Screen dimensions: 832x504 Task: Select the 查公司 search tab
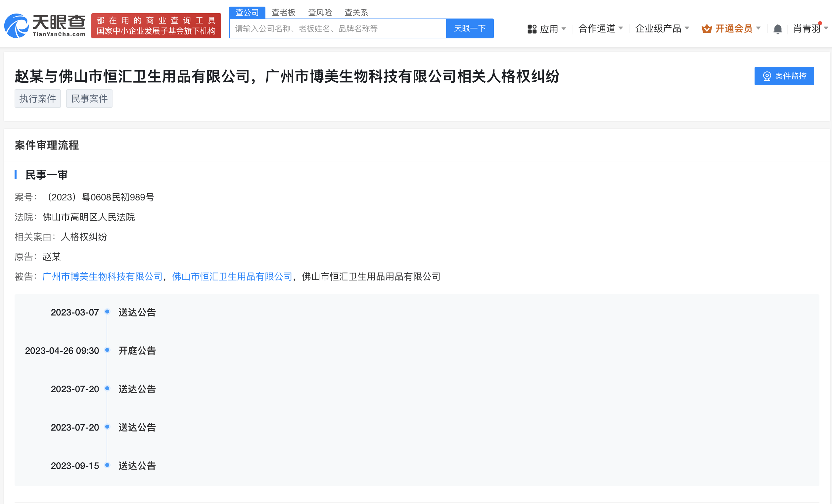247,13
